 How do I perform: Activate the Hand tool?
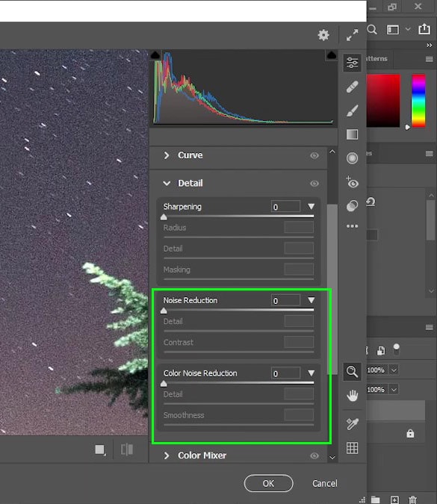click(x=352, y=396)
